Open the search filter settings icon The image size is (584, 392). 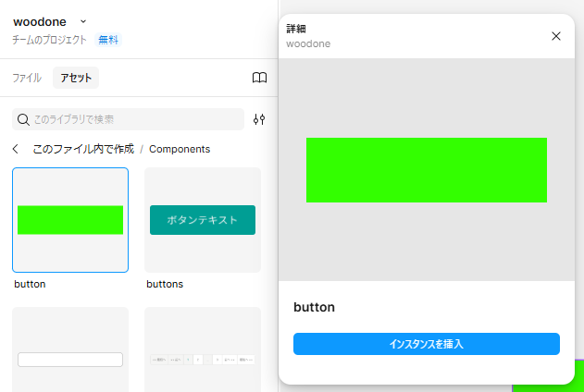pos(259,119)
